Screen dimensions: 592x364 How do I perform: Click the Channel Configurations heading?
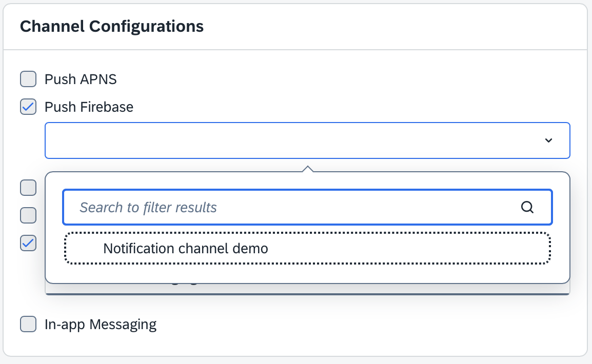[111, 26]
